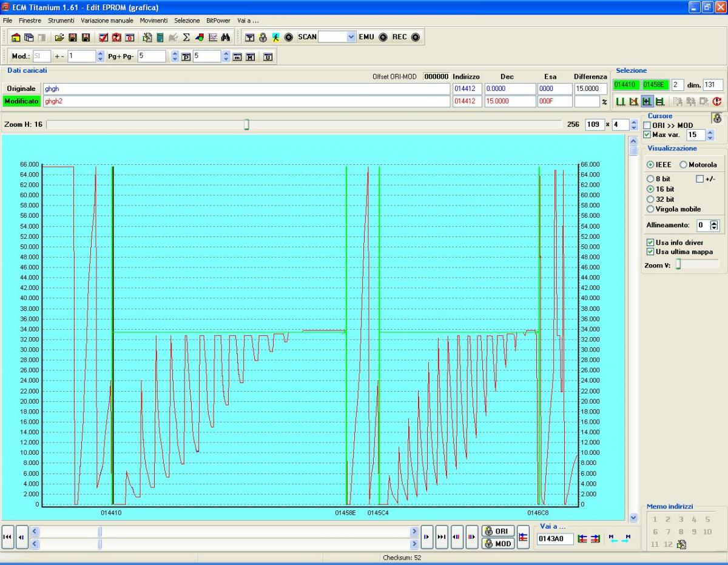Open the File menu
This screenshot has width=728, height=565.
tap(7, 21)
